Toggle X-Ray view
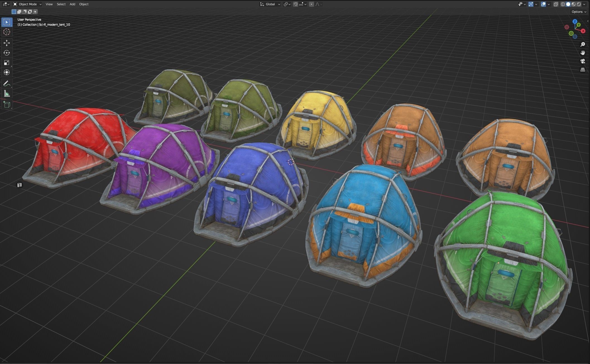This screenshot has width=590, height=364. tap(556, 4)
